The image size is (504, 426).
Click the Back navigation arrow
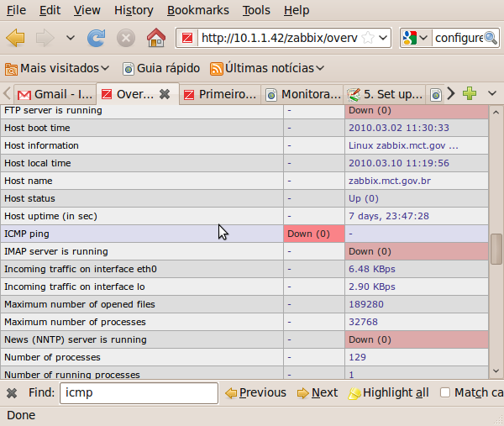[16, 39]
